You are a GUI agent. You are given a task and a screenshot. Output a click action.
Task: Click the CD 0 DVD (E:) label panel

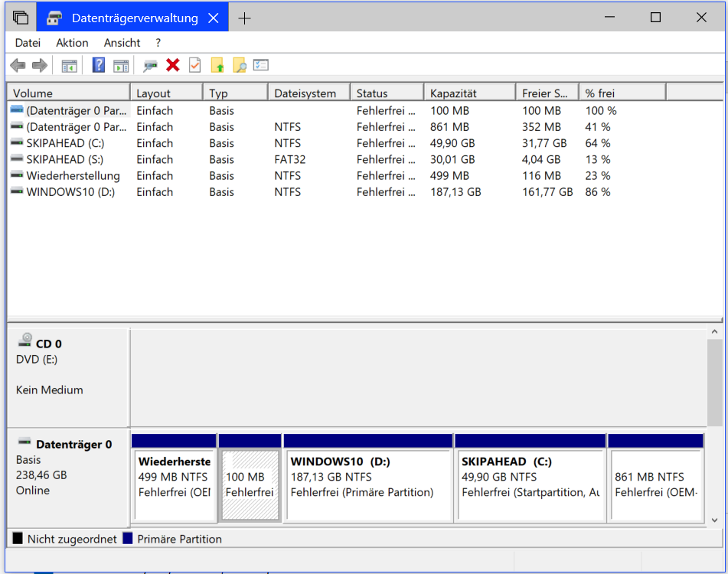[x=68, y=378]
